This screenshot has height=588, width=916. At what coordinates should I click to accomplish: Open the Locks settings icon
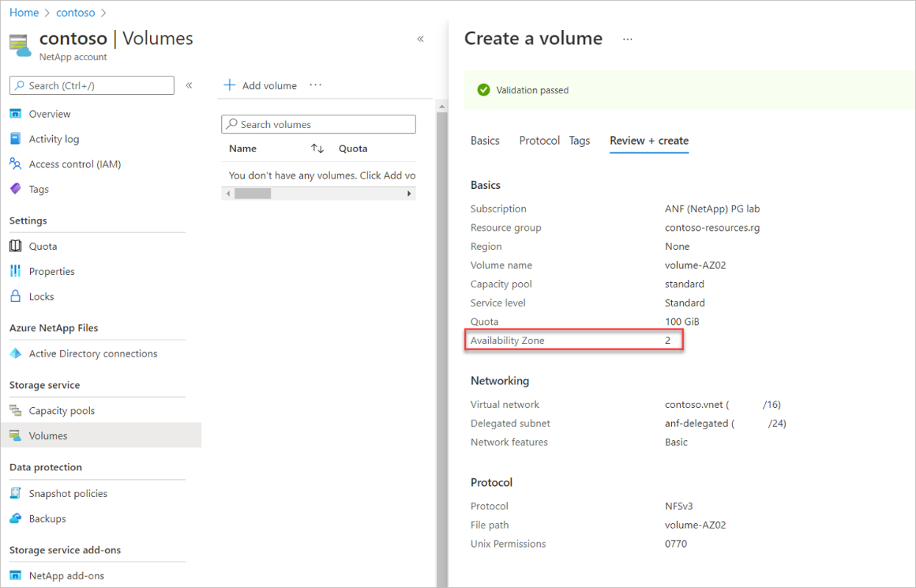click(x=15, y=296)
